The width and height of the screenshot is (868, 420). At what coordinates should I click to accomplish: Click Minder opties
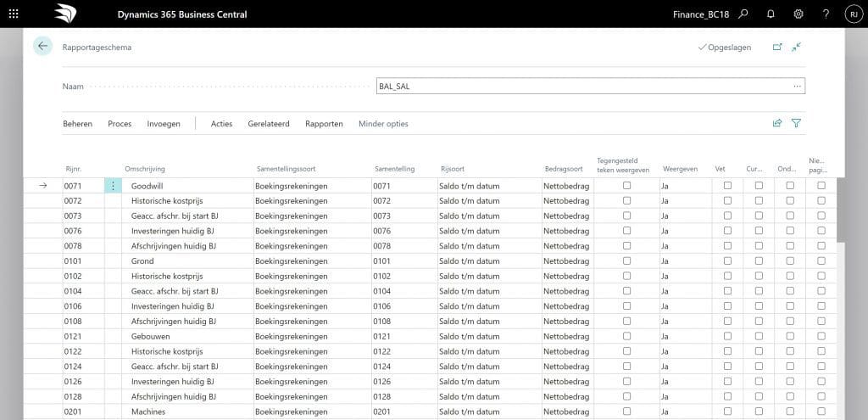[383, 124]
